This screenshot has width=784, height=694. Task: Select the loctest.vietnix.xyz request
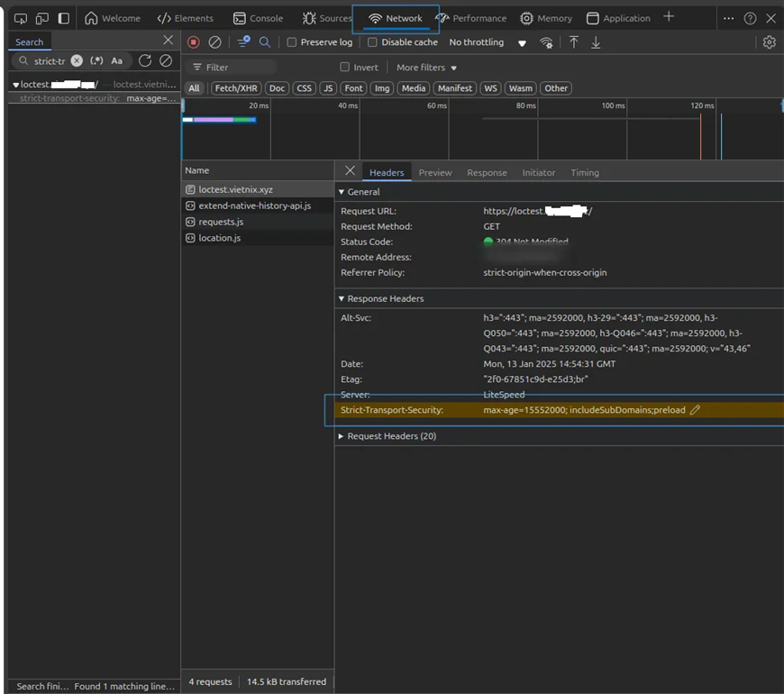click(258, 189)
